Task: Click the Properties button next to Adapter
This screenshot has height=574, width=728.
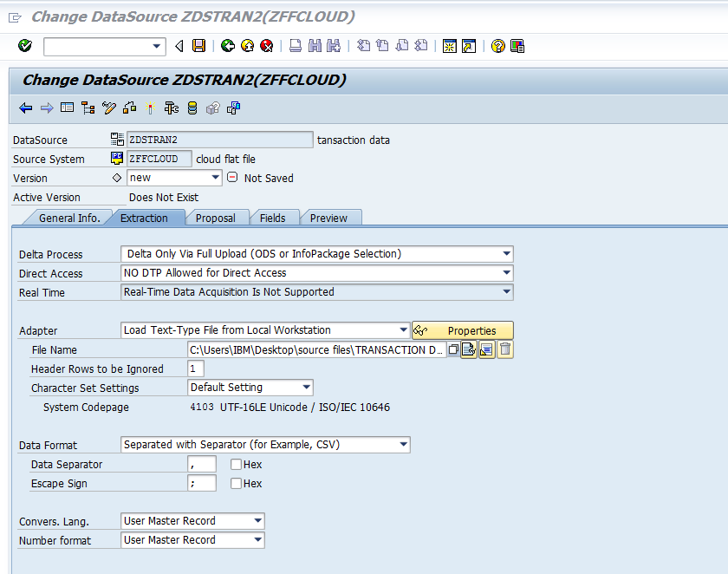Action: [x=463, y=330]
